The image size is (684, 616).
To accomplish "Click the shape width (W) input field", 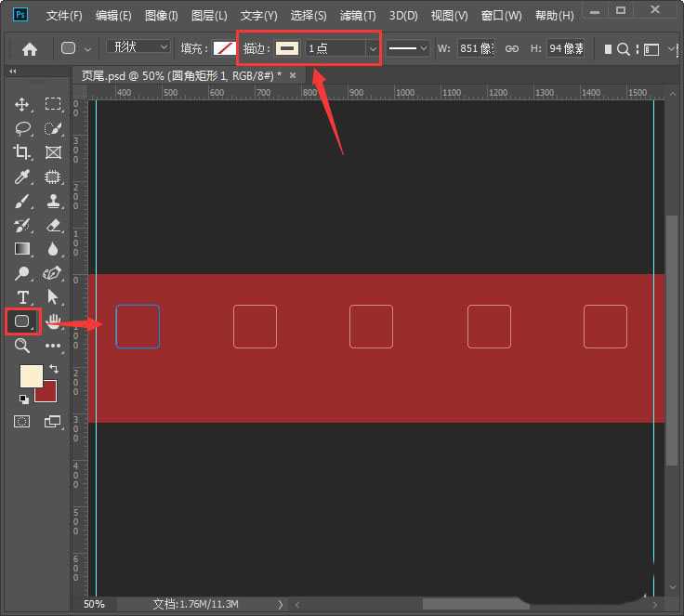I will [477, 48].
